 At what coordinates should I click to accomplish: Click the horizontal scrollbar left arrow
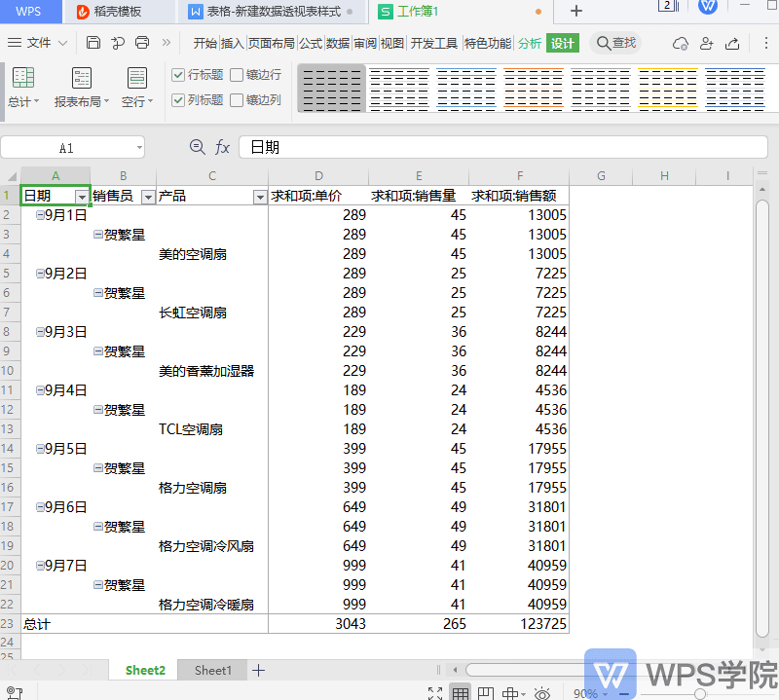tap(455, 670)
